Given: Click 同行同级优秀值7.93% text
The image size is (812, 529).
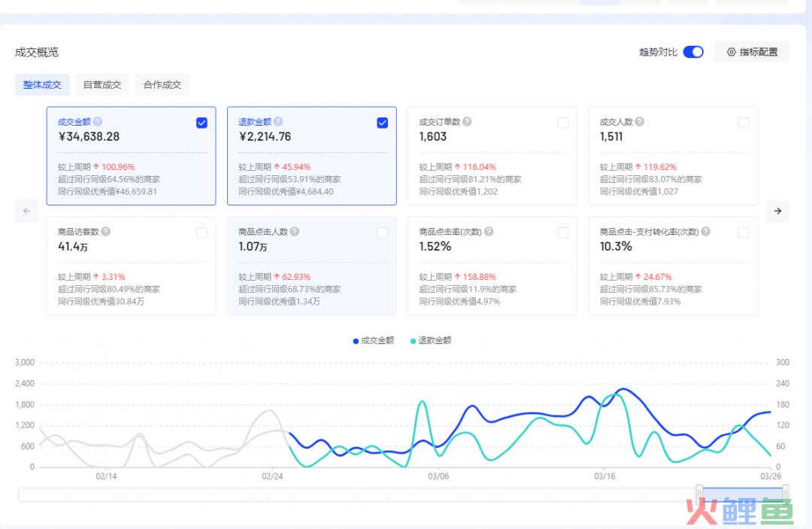Looking at the screenshot, I should (x=640, y=301).
